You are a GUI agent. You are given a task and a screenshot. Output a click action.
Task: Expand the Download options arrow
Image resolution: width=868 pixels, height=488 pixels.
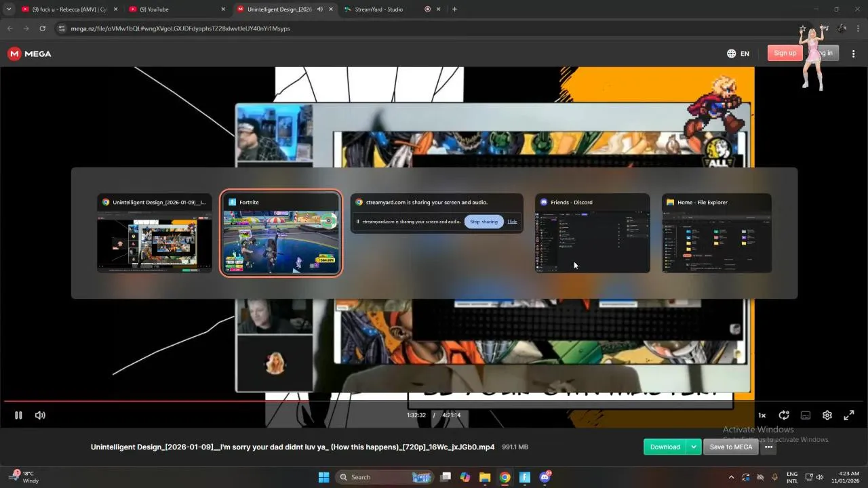693,447
